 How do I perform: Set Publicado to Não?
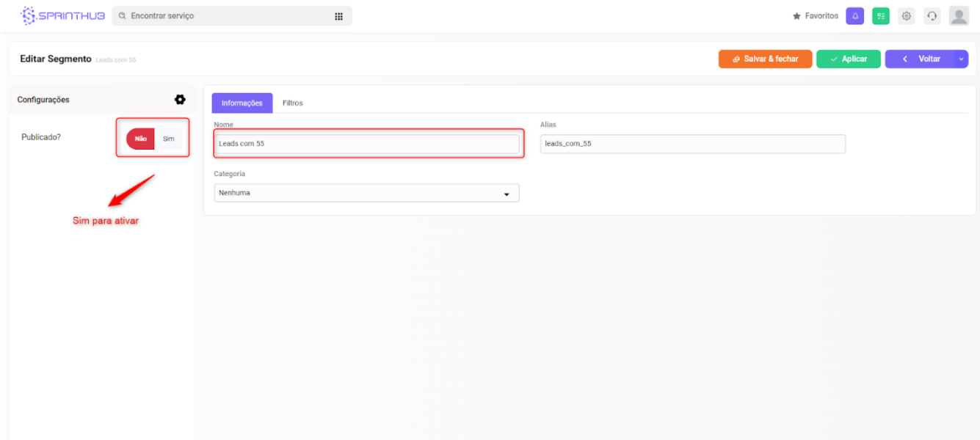tap(140, 139)
